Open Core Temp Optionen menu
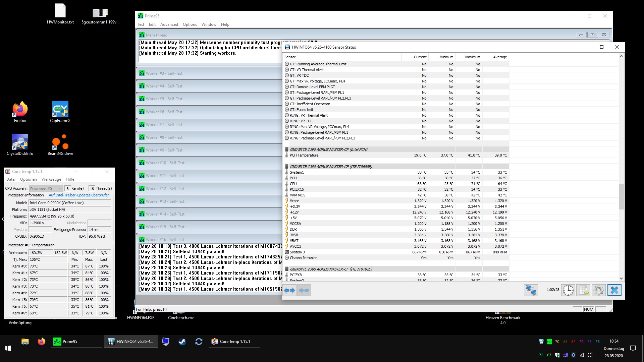 [x=29, y=179]
